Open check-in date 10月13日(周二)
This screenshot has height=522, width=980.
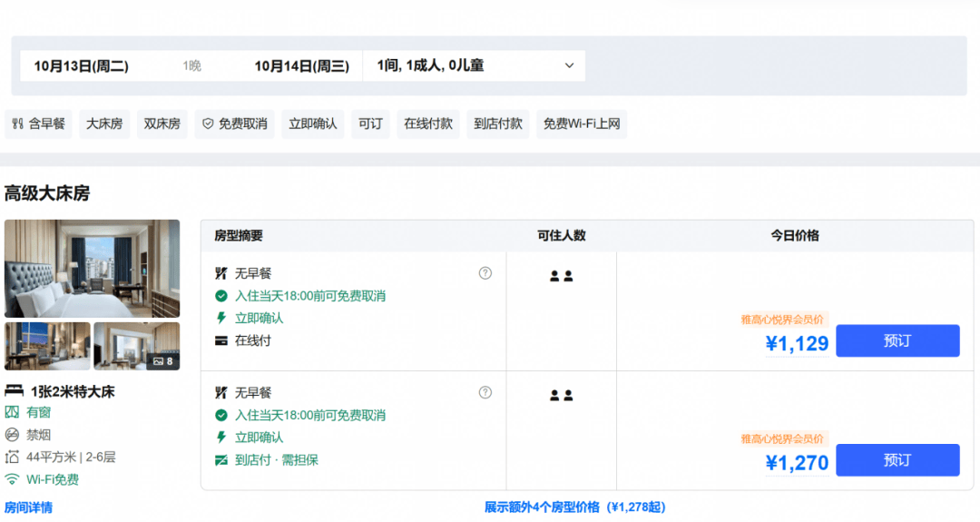coord(82,65)
